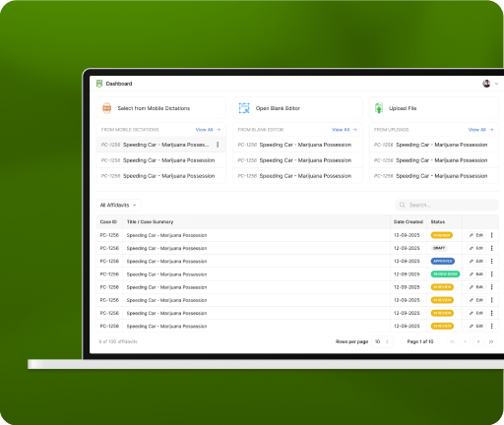Screen dimensions: 504x425
Task: Jump to the last page
Action: pos(491,341)
